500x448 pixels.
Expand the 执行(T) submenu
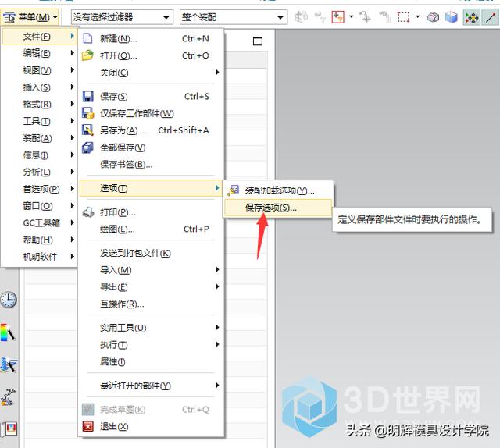point(151,345)
